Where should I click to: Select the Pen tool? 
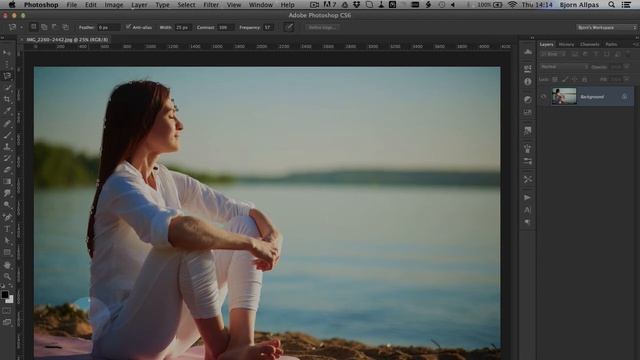point(7,217)
